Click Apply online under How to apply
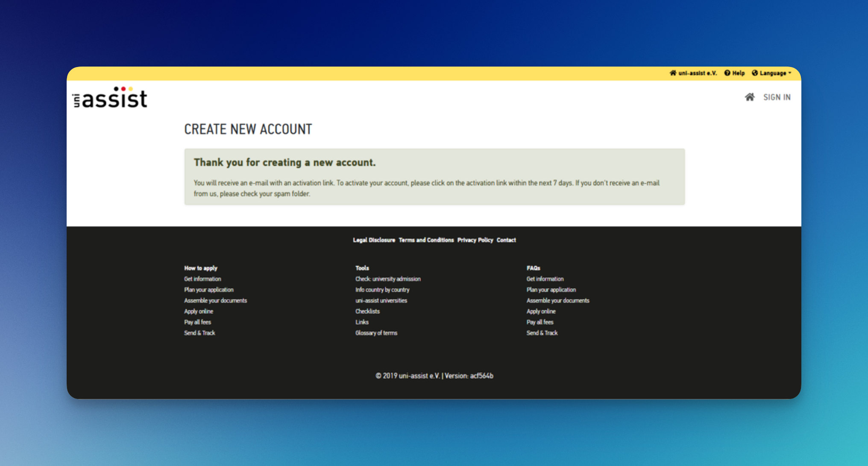The width and height of the screenshot is (868, 466). click(199, 311)
